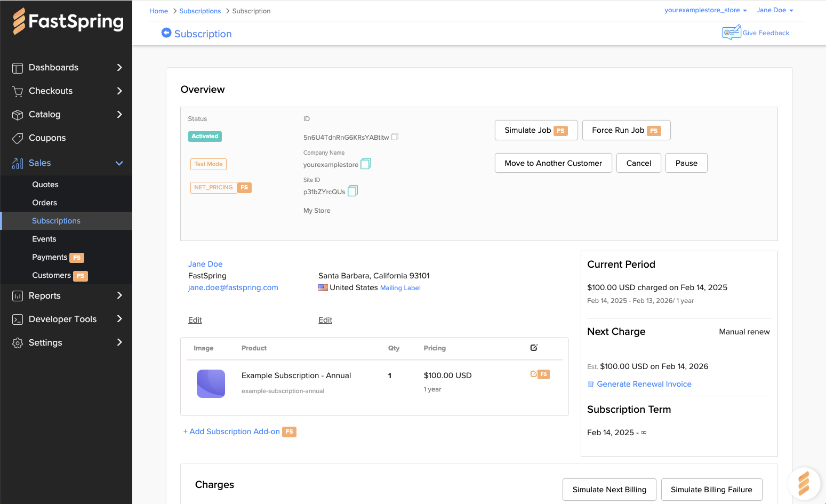Click the Reports sidebar icon

coord(18,296)
